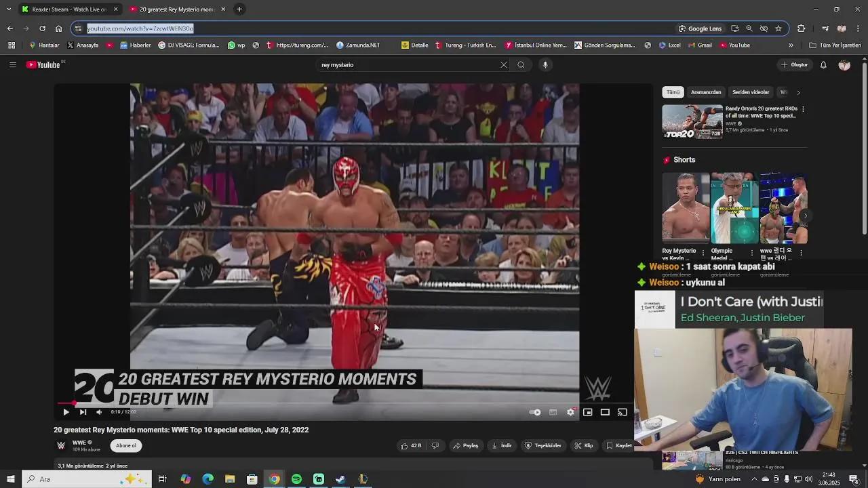Open the tab search dropdown arrow
Screen dimensions: 868x488
[x=9, y=9]
